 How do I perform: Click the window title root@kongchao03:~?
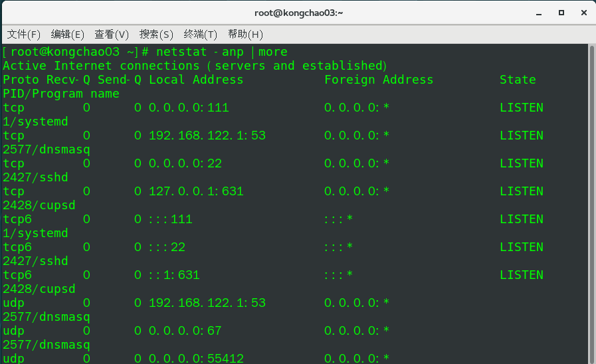click(x=299, y=13)
